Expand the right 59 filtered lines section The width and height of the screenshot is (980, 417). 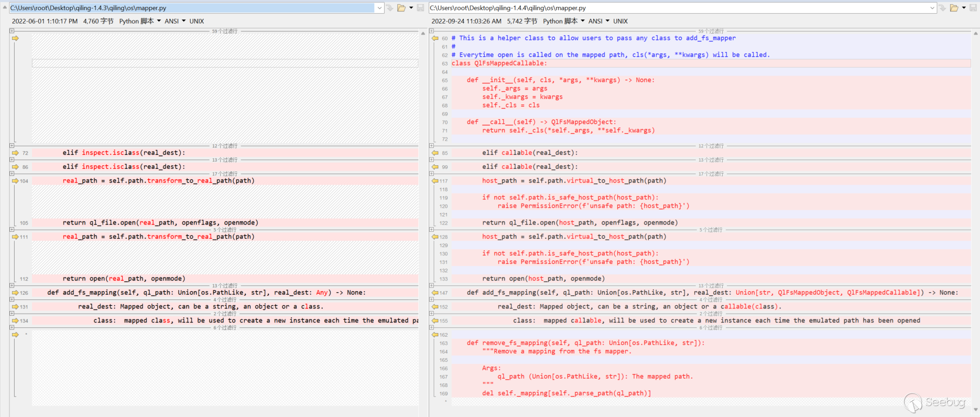point(431,31)
